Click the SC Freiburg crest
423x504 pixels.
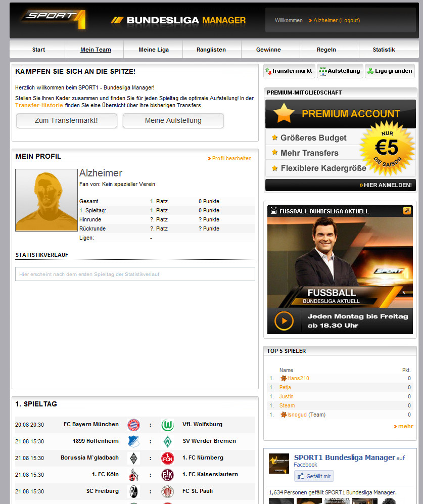pyautogui.click(x=134, y=491)
